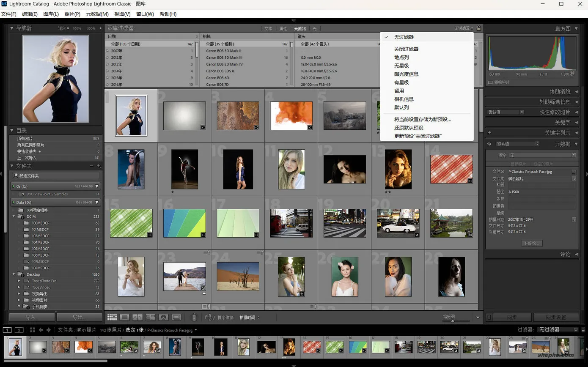
Task: Click the arrow icon beside 拍摄日期
Action: coord(574,219)
